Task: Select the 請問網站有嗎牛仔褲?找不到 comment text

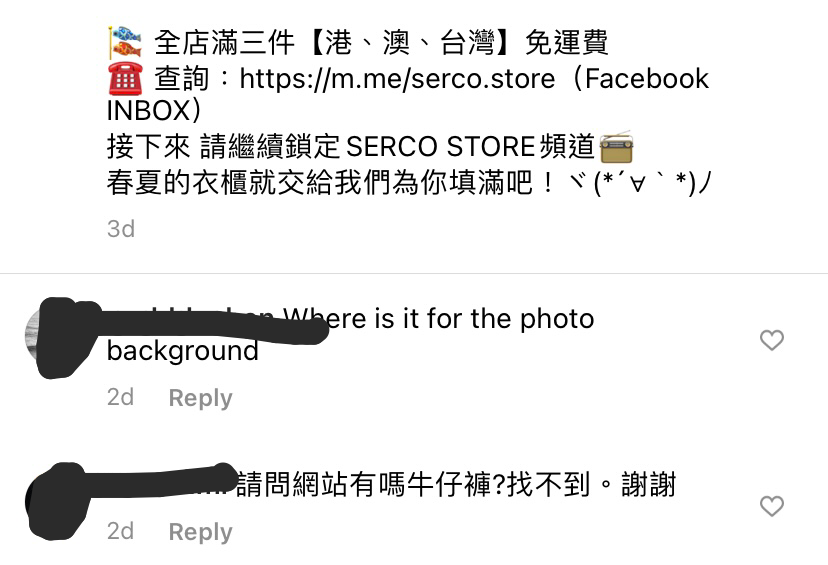Action: [413, 485]
